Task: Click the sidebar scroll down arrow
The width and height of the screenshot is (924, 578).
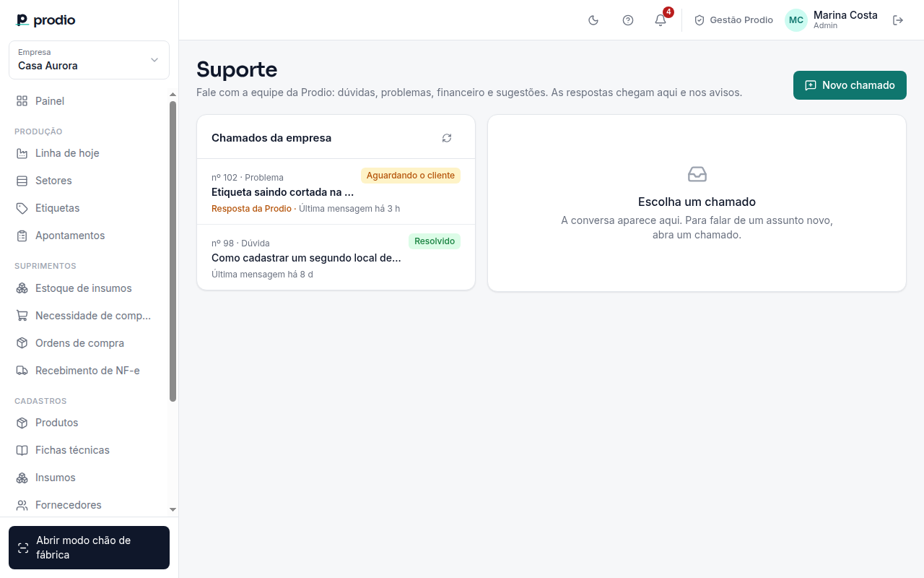Action: 173,509
